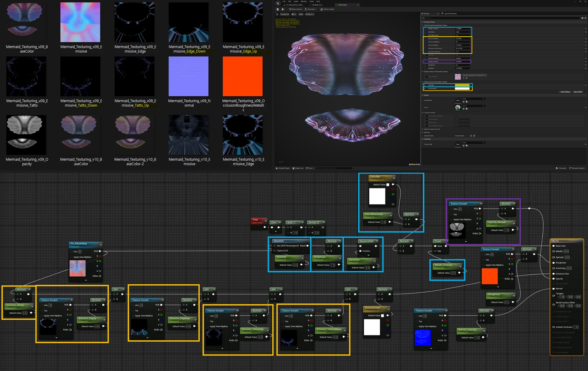Click the Unreal Engine logo icon
The width and height of the screenshot is (588, 371).
pos(278,3)
